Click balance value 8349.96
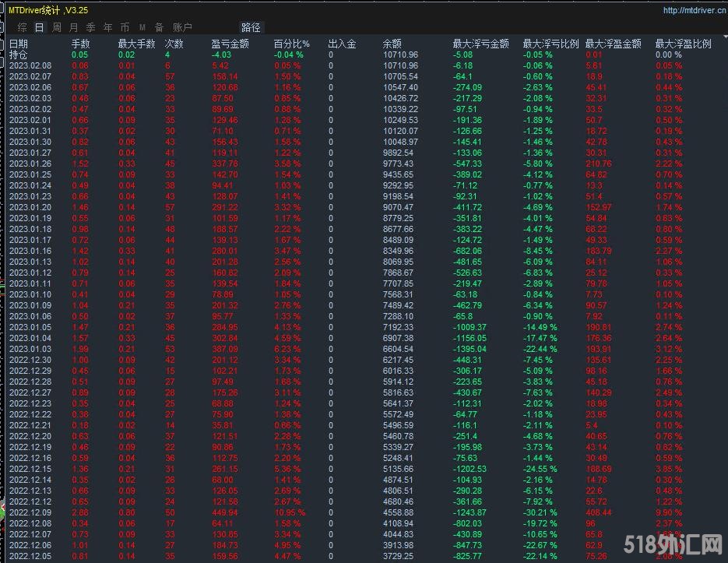Screen dimensions: 728x563 [x=398, y=251]
